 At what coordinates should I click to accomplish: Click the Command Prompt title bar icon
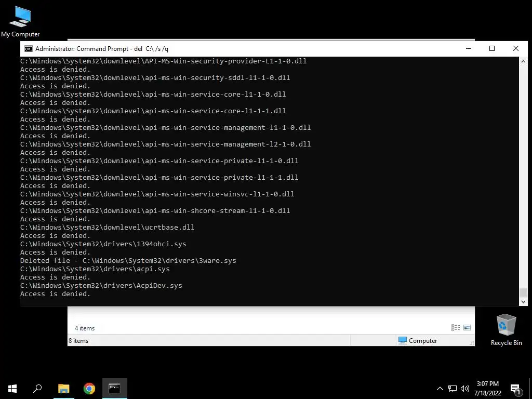coord(29,48)
